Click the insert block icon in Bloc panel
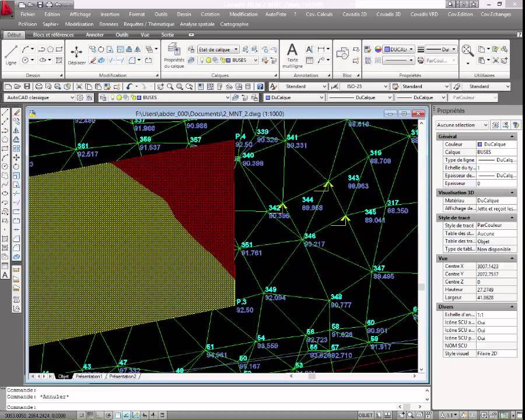This screenshot has height=420, width=525. click(342, 54)
